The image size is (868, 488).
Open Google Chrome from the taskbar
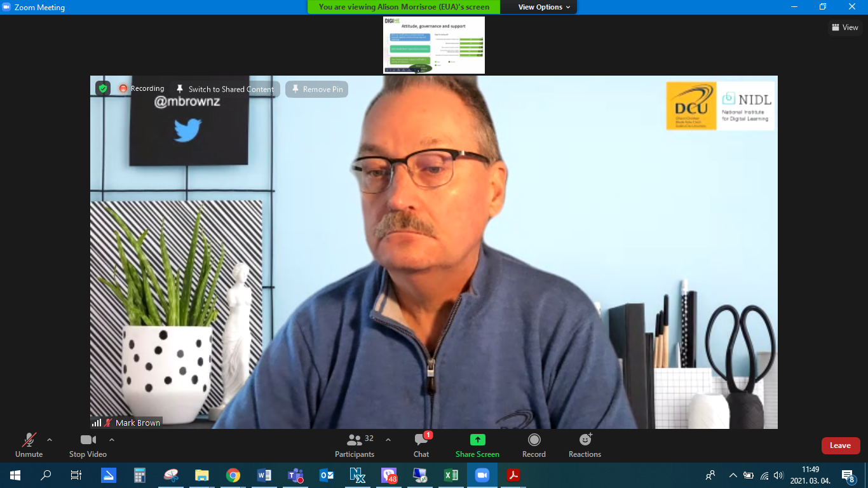[233, 475]
